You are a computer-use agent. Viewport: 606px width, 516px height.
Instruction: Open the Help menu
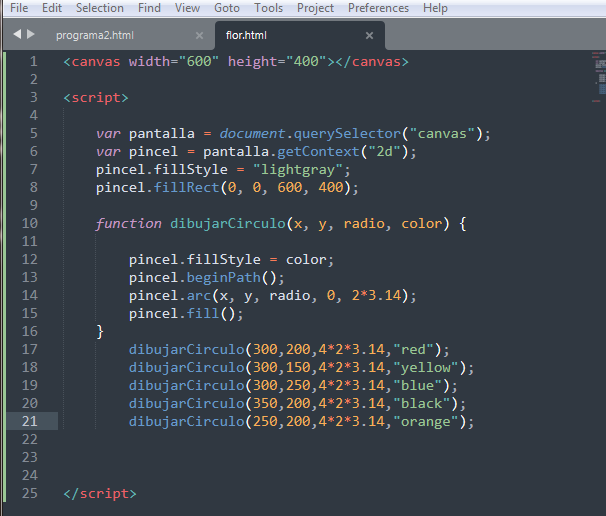click(435, 8)
